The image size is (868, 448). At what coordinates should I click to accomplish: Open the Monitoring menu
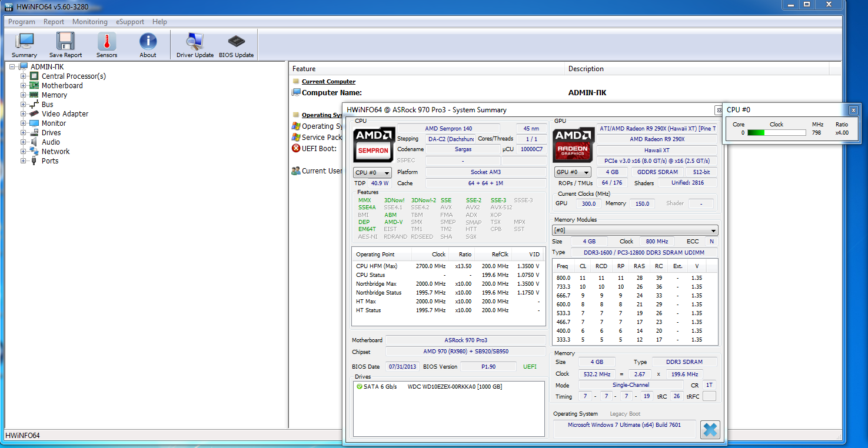coord(90,22)
